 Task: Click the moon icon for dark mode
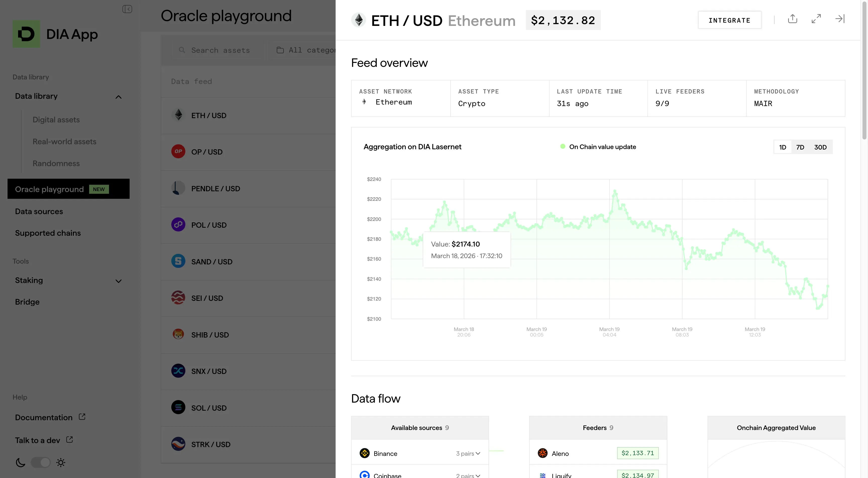click(20, 462)
